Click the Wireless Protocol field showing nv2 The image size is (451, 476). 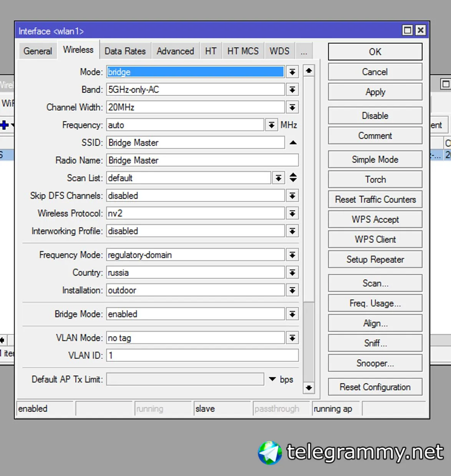click(196, 213)
